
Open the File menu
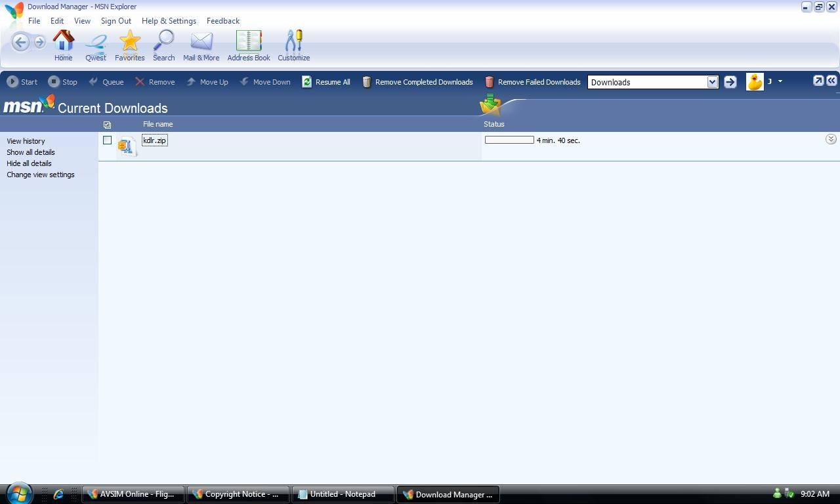pyautogui.click(x=34, y=21)
